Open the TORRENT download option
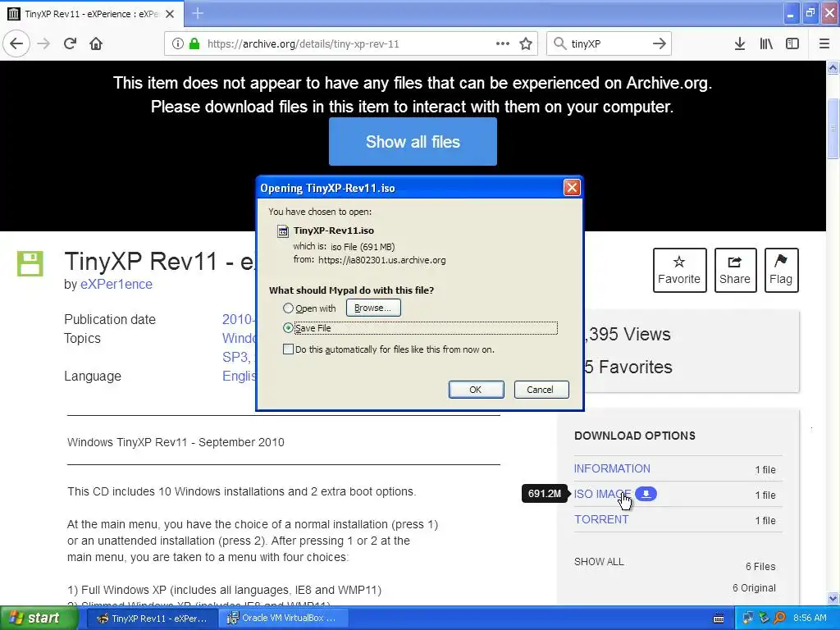Image resolution: width=840 pixels, height=630 pixels. pos(601,519)
